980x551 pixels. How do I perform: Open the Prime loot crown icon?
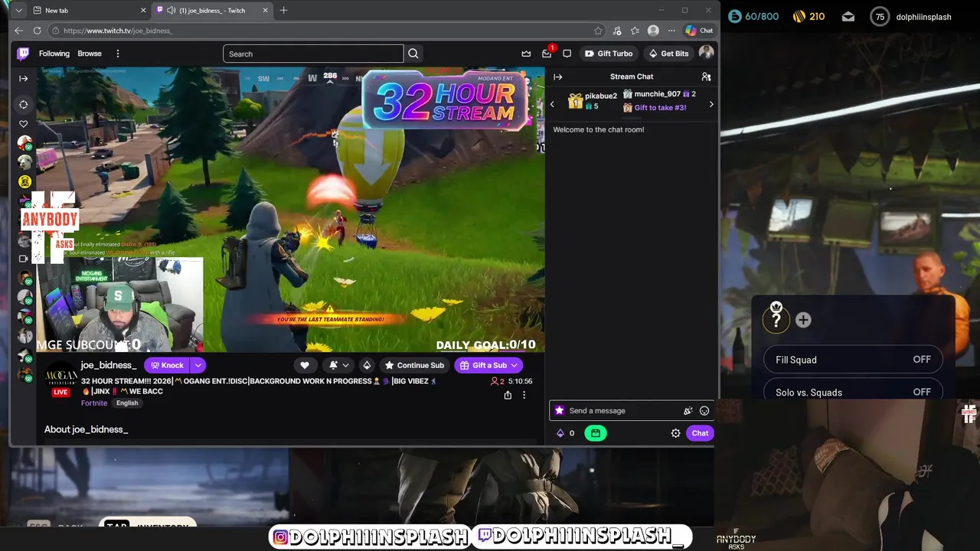[x=526, y=54]
